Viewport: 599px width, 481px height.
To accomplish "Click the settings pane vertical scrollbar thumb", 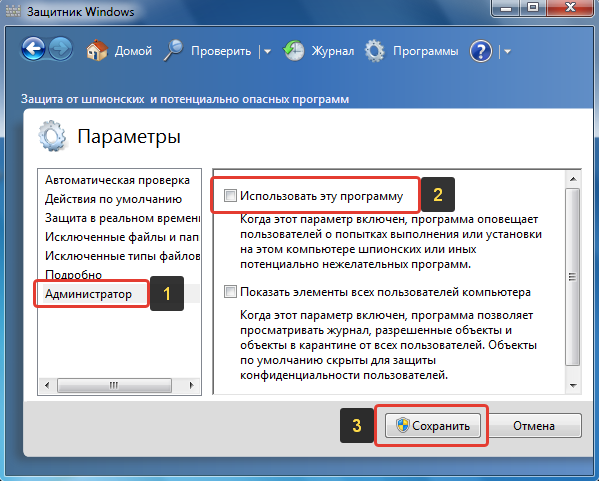I will pos(573,277).
